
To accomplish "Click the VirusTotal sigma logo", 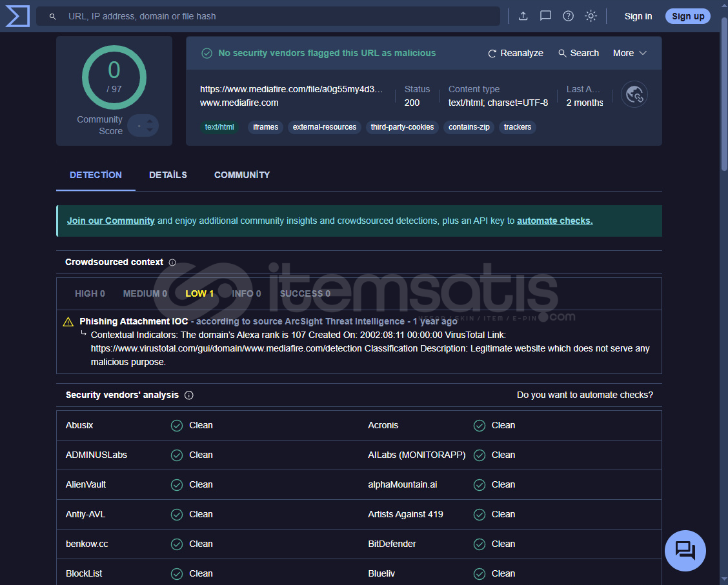I will pyautogui.click(x=17, y=15).
